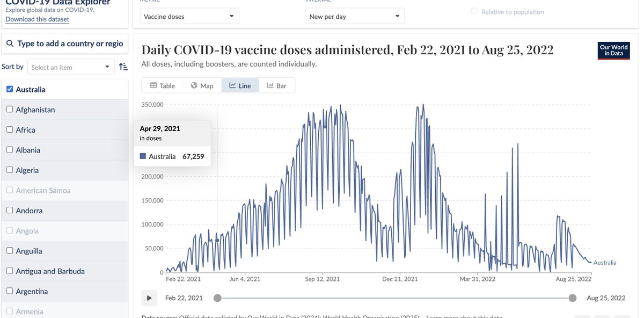Image resolution: width=644 pixels, height=318 pixels.
Task: Click the Australia line label on the chart
Action: click(605, 263)
